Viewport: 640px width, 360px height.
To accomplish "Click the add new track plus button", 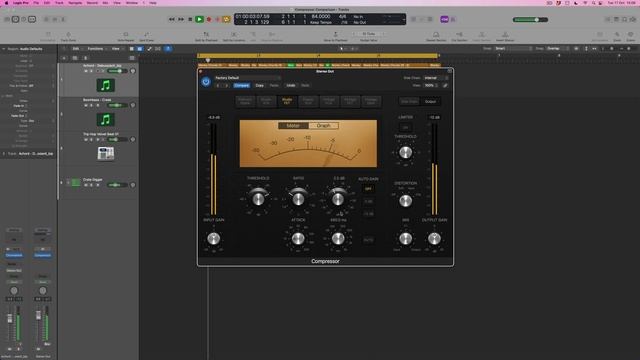I will [64, 58].
